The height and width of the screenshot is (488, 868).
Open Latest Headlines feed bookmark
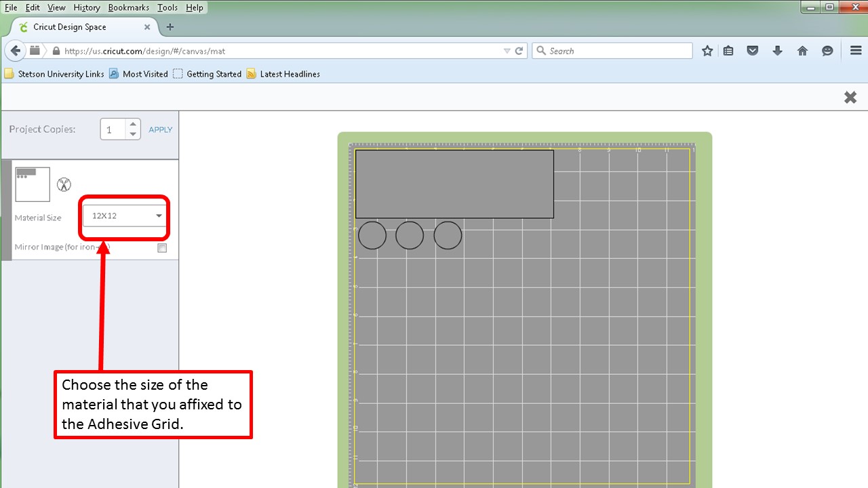(x=283, y=74)
